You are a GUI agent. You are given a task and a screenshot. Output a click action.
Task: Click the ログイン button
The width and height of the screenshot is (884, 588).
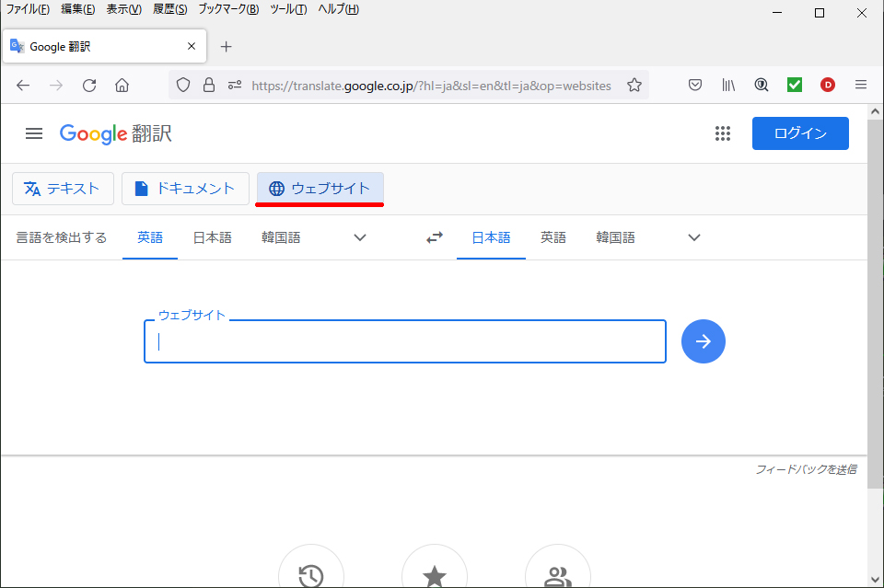[x=800, y=133]
